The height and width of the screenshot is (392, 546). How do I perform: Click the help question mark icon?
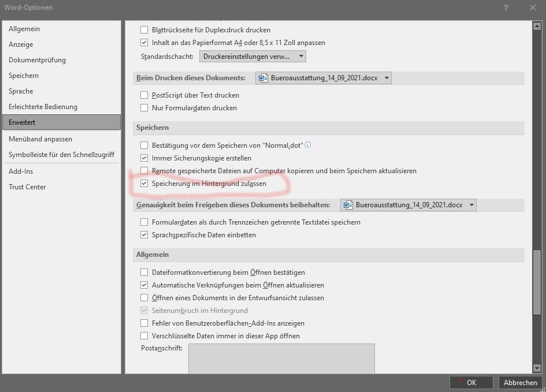pyautogui.click(x=506, y=8)
